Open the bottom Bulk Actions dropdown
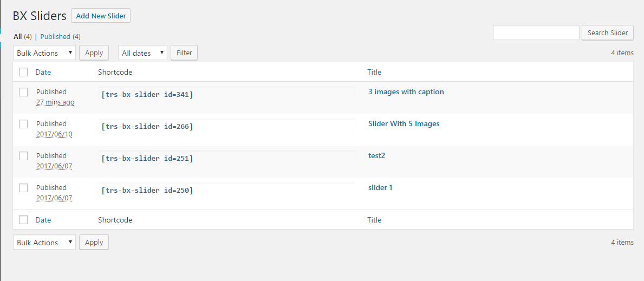644x281 pixels. (44, 243)
